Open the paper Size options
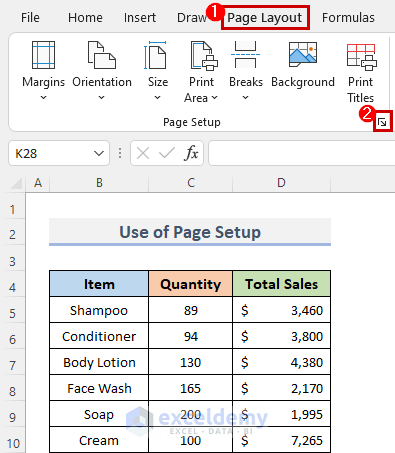The width and height of the screenshot is (395, 453). pos(157,71)
